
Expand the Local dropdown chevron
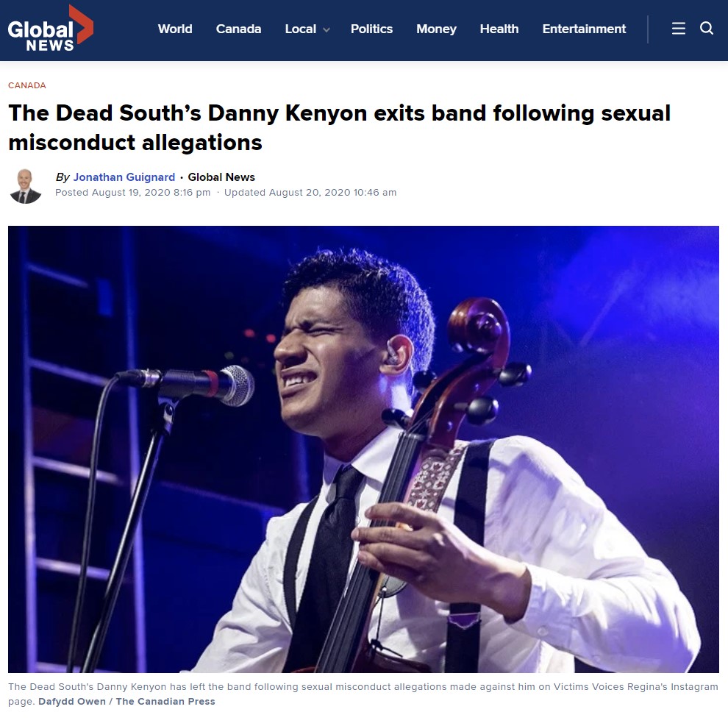point(326,29)
